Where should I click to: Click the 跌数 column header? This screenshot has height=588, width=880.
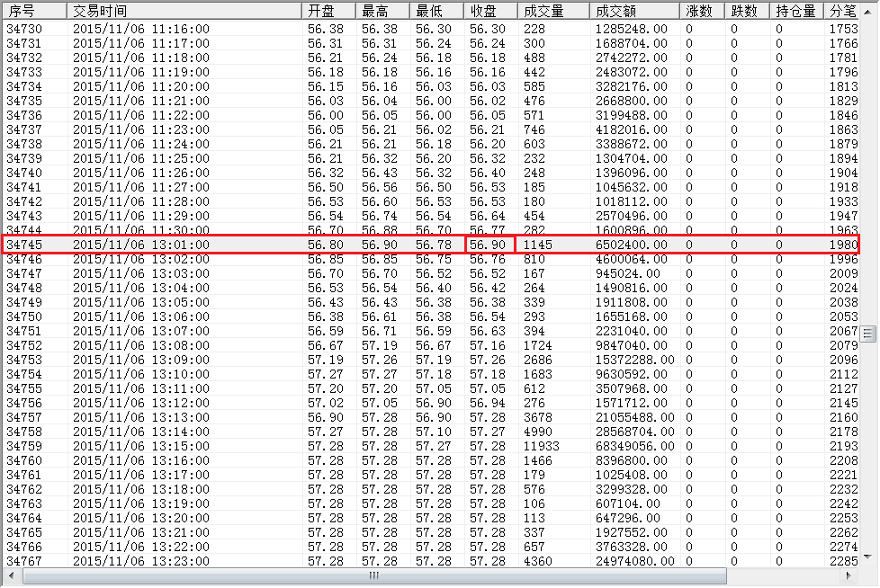click(747, 11)
